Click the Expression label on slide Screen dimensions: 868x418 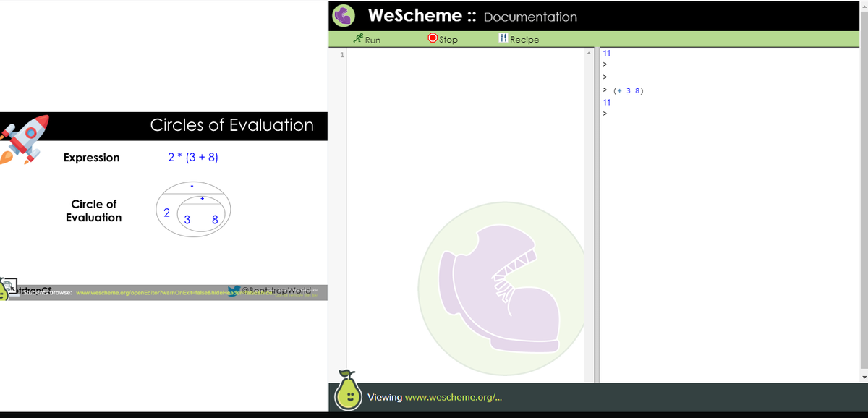coord(91,158)
